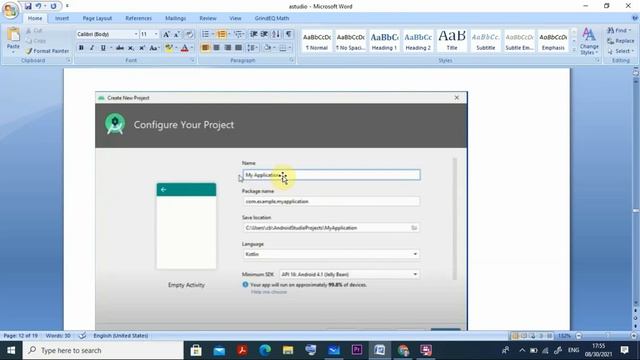Decrease paragraph indent

click(253, 34)
